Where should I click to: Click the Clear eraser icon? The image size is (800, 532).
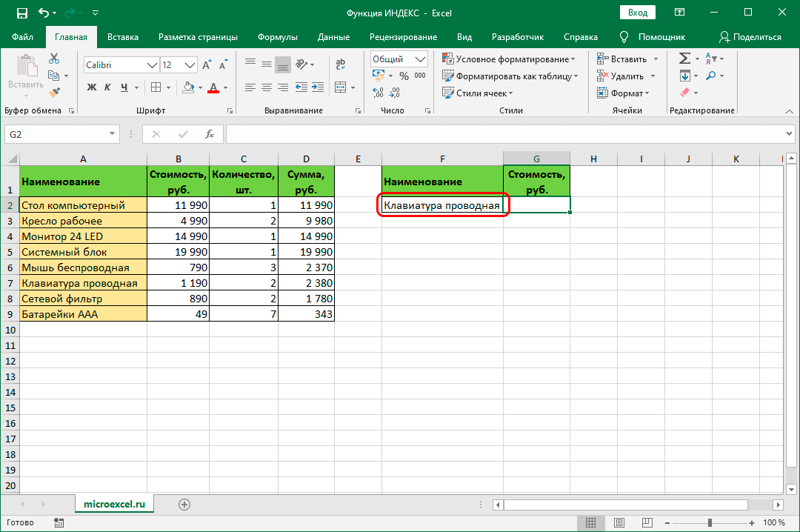click(x=684, y=93)
